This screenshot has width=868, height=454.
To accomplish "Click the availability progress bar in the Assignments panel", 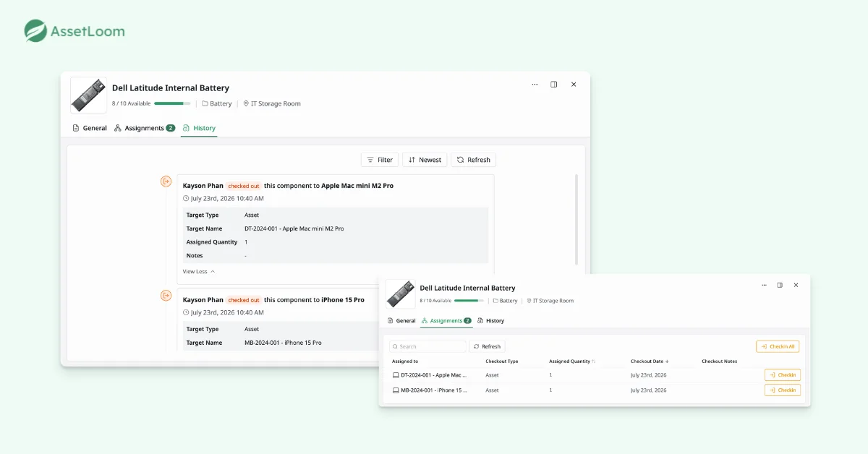I will pyautogui.click(x=469, y=301).
